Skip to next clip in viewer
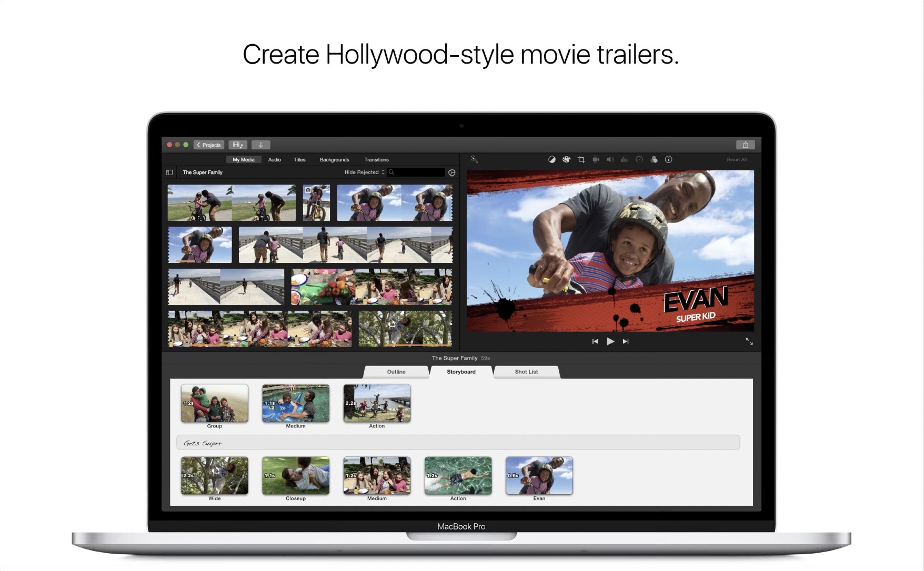 click(626, 341)
